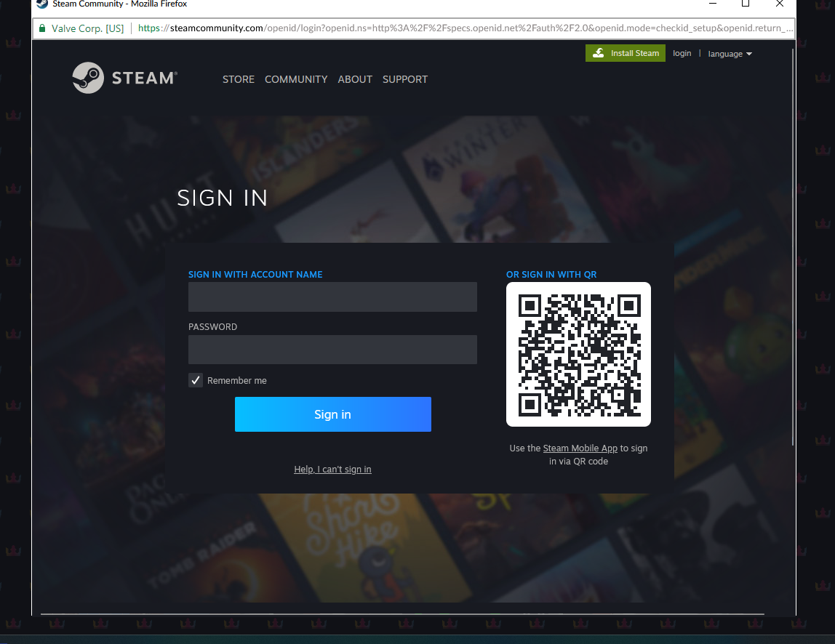
Task: Click the Install Steam button
Action: click(x=626, y=52)
